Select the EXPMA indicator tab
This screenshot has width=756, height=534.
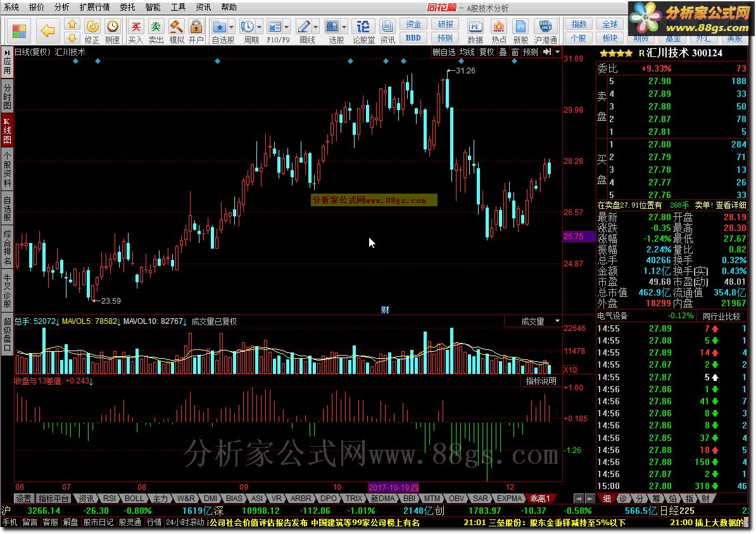pyautogui.click(x=509, y=499)
